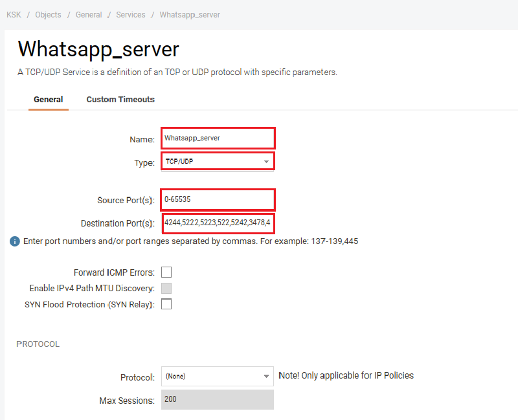Click the Destination Port(s) input box

pyautogui.click(x=218, y=223)
